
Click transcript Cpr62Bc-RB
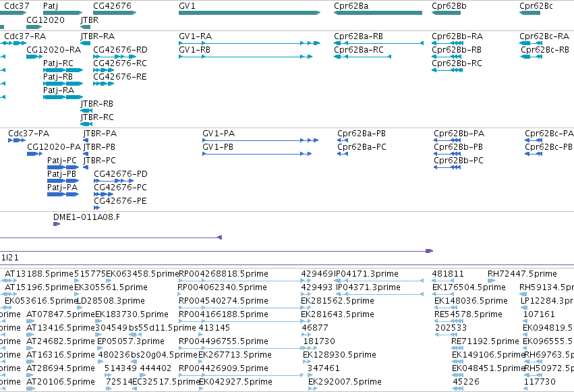532,57
